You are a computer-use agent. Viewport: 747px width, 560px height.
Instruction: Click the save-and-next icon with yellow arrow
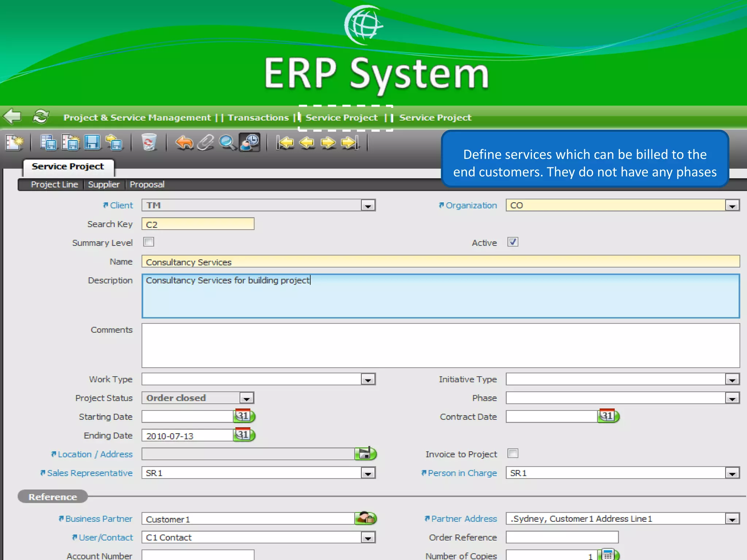[x=114, y=143]
